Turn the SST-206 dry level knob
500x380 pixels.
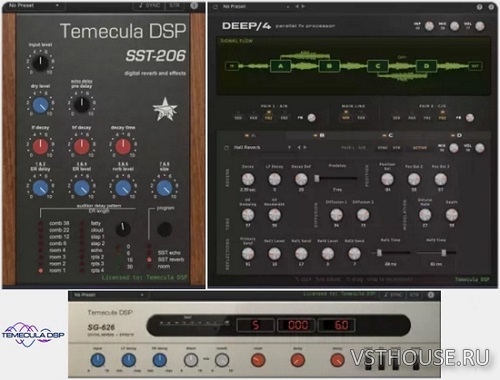tap(40, 105)
